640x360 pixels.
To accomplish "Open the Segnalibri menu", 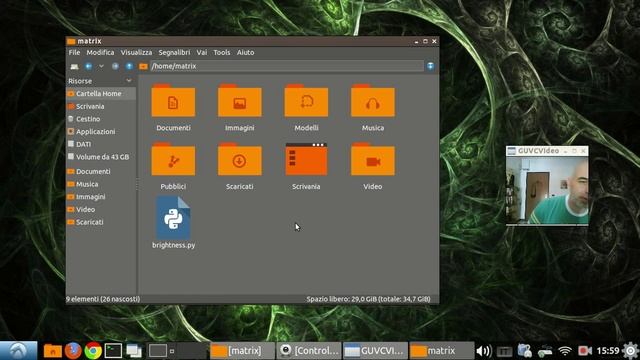I will click(174, 52).
